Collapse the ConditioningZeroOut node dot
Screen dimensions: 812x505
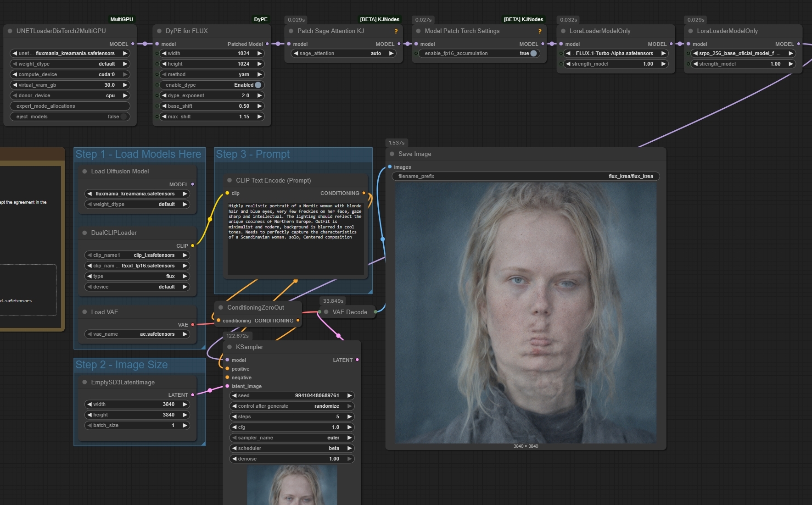coord(221,308)
